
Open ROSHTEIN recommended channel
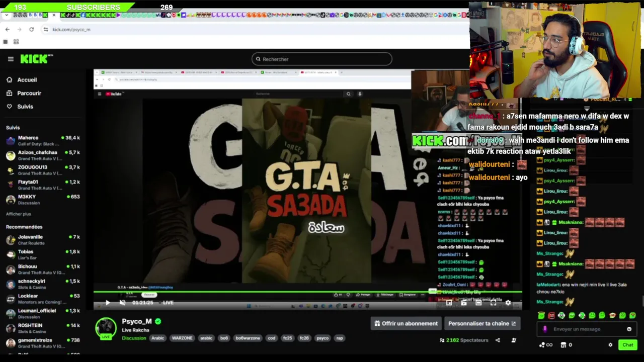43,328
